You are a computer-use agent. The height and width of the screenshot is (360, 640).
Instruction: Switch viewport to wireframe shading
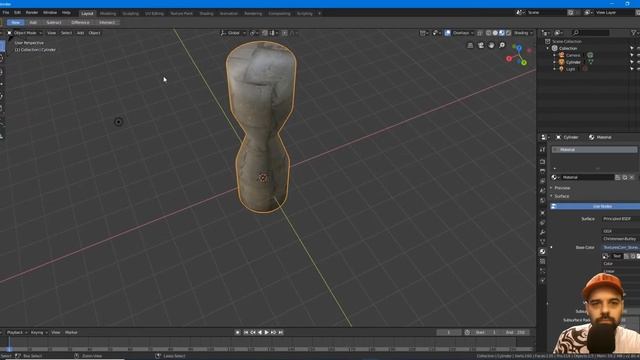(489, 33)
